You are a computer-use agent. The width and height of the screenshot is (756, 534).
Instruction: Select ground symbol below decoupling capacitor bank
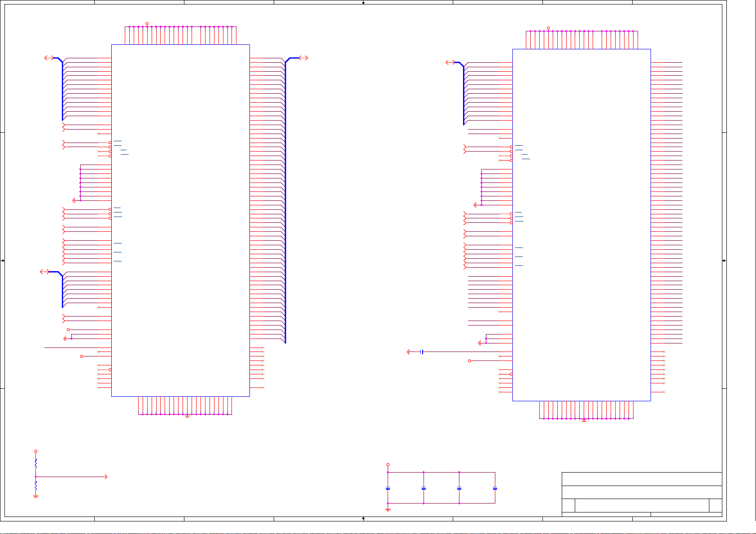coord(388,510)
